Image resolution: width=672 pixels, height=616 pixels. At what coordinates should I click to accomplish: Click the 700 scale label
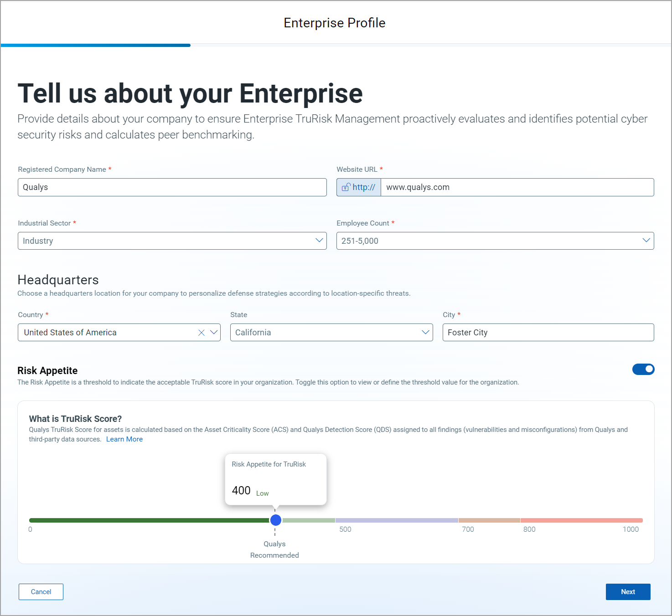[x=468, y=529]
